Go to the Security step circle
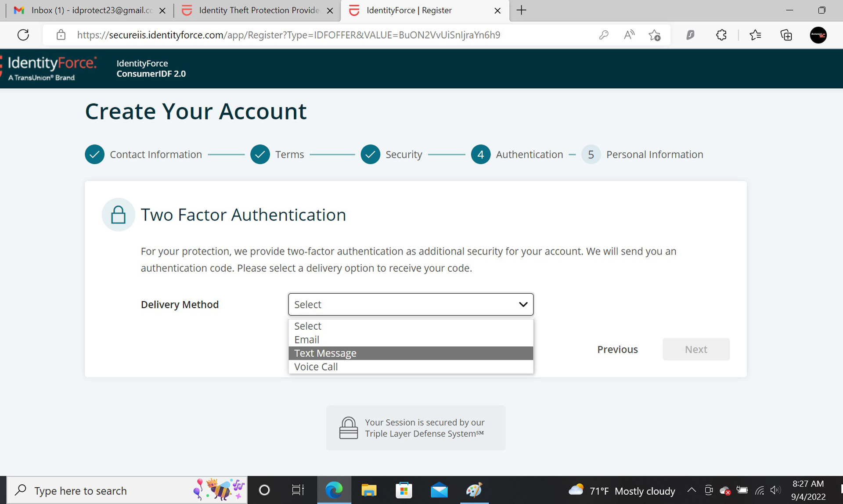Screen dimensions: 843x504 point(370,155)
